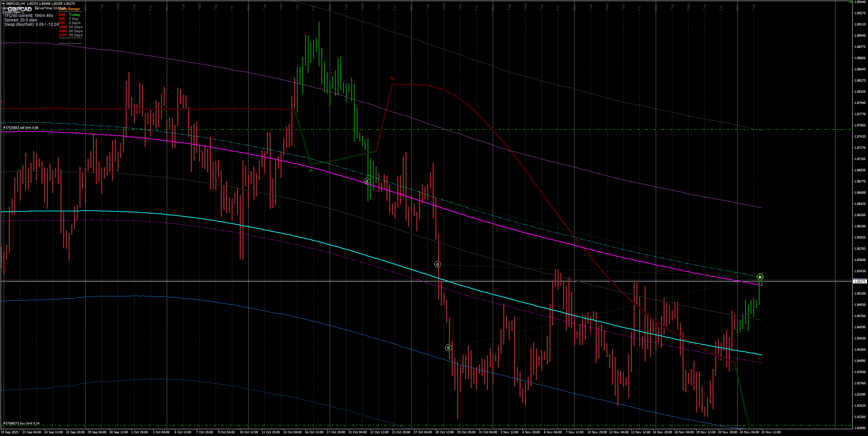Click the 25 Nov 12:00 time label
Screen dimensions: 868x436
(771, 432)
